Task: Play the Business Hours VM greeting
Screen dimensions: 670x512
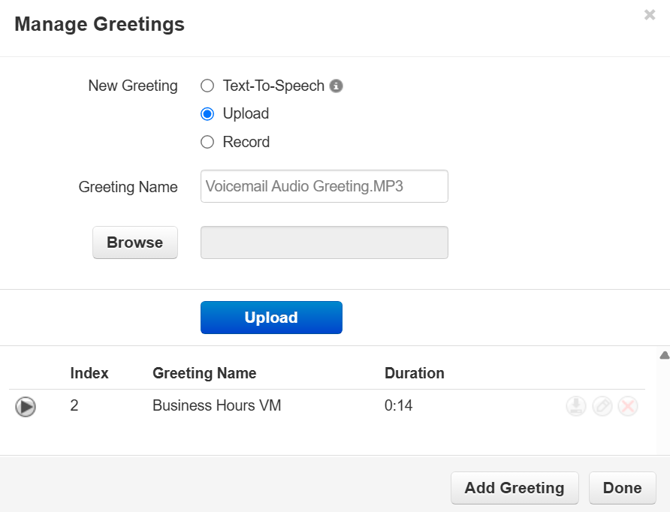Action: [x=26, y=406]
